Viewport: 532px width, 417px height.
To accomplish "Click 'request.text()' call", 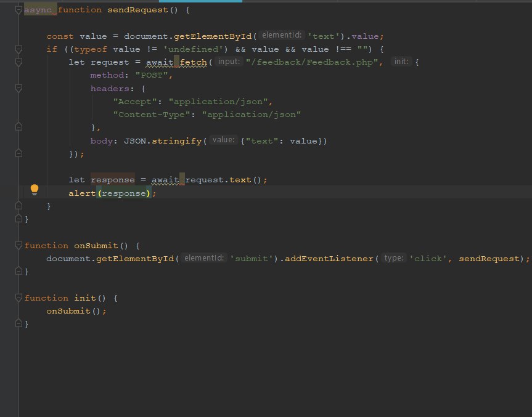I will 223,180.
